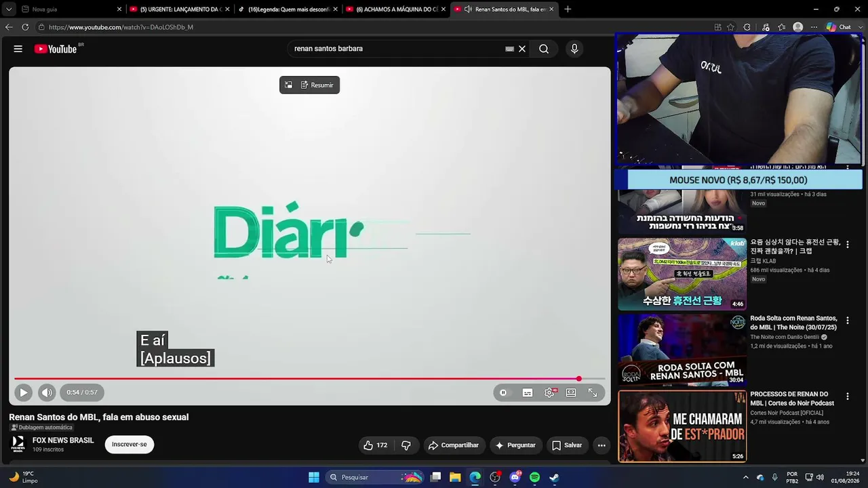The image size is (868, 488).
Task: Click Compartilhar to share video
Action: pos(454,445)
